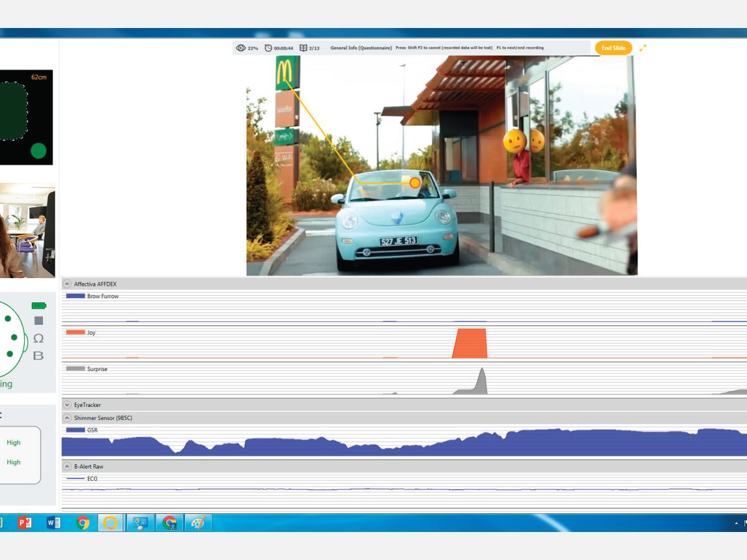Image resolution: width=747 pixels, height=560 pixels.
Task: Click the 00:00:44 elapsed time
Action: pos(284,48)
